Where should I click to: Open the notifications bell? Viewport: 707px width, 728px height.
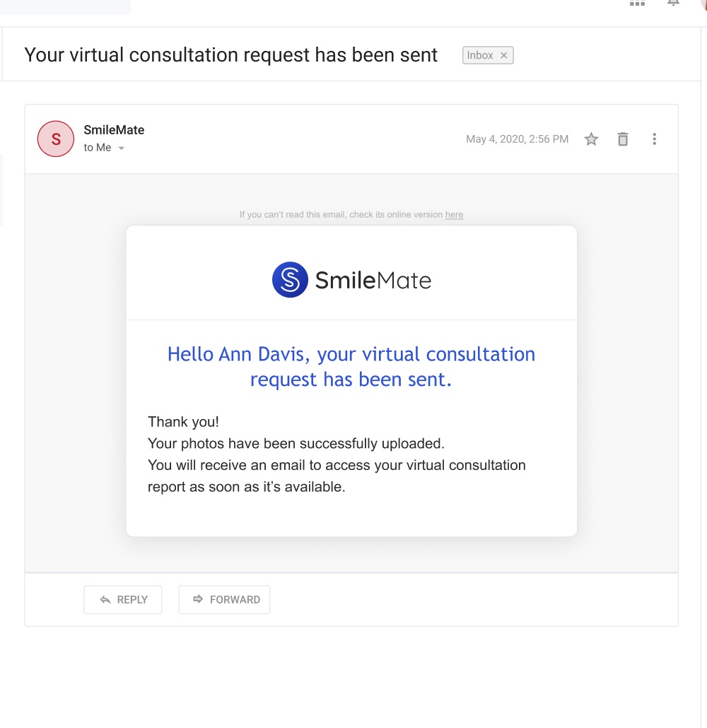click(x=673, y=3)
